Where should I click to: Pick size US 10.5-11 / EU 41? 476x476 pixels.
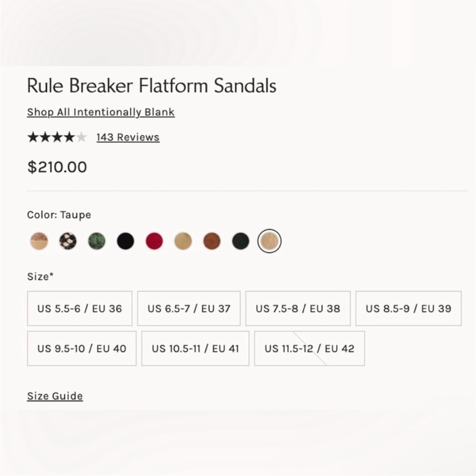(195, 348)
